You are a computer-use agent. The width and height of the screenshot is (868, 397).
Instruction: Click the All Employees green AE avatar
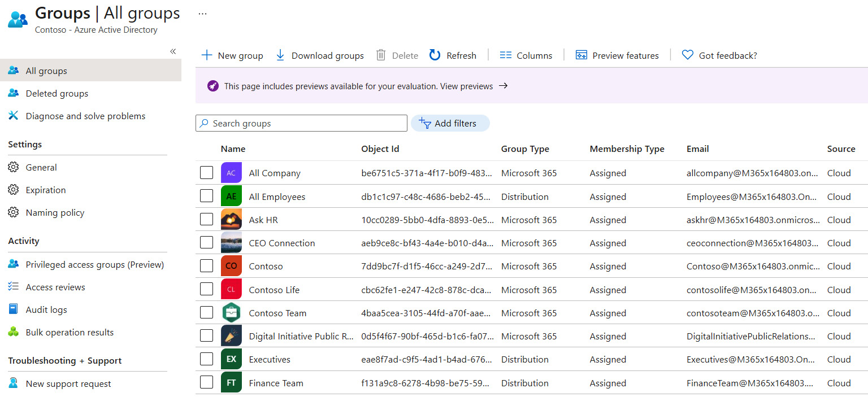[231, 197]
